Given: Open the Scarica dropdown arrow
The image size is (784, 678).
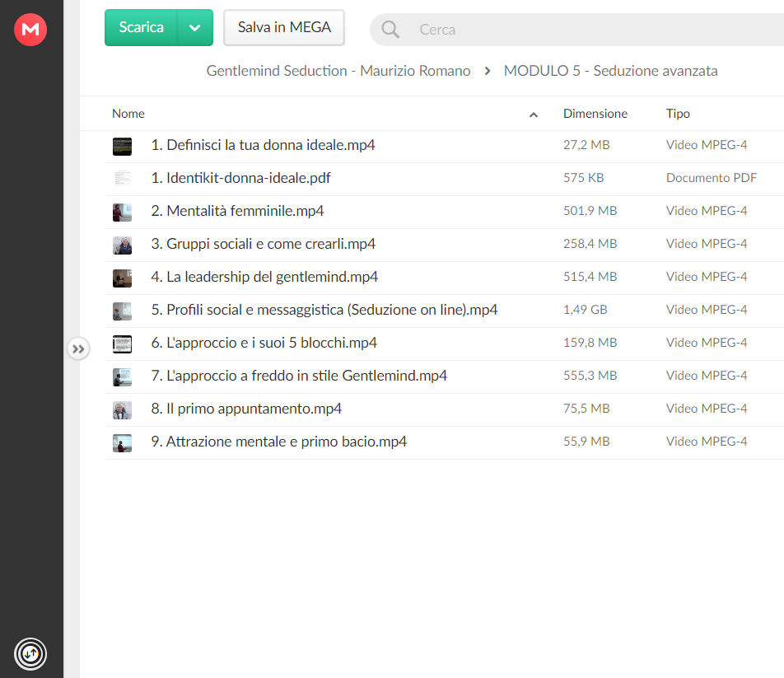Looking at the screenshot, I should coord(195,28).
